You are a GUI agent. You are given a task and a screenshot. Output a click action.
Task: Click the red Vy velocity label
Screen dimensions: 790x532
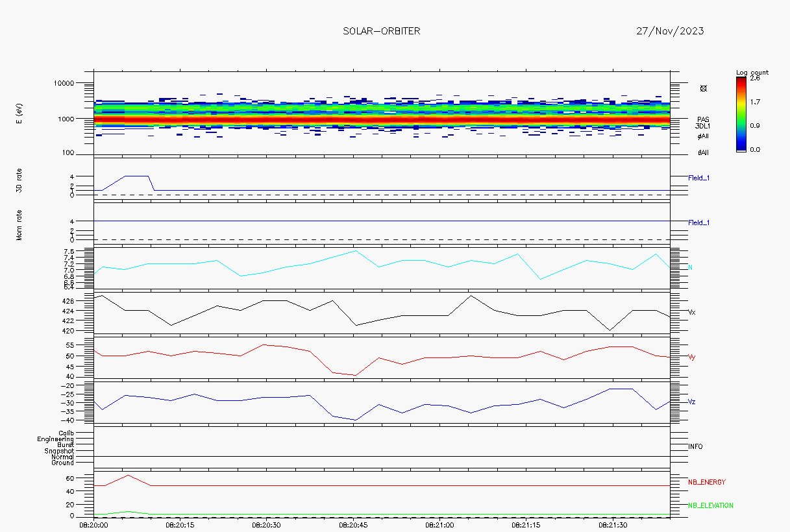point(692,357)
